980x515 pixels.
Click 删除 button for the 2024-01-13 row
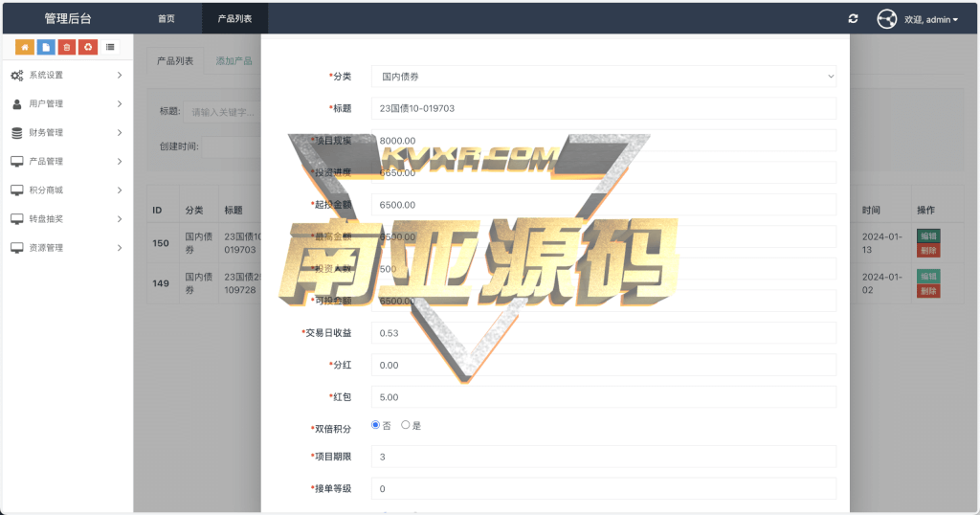click(928, 251)
